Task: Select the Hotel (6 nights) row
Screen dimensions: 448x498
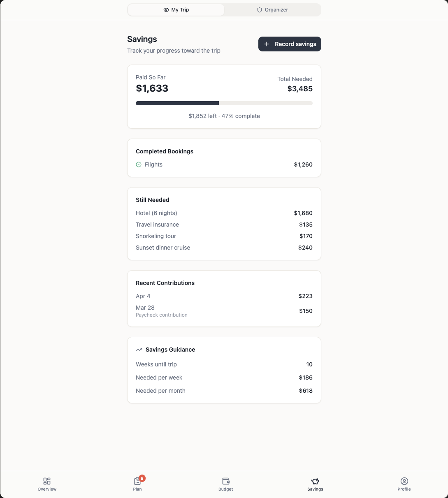Action: tap(224, 213)
